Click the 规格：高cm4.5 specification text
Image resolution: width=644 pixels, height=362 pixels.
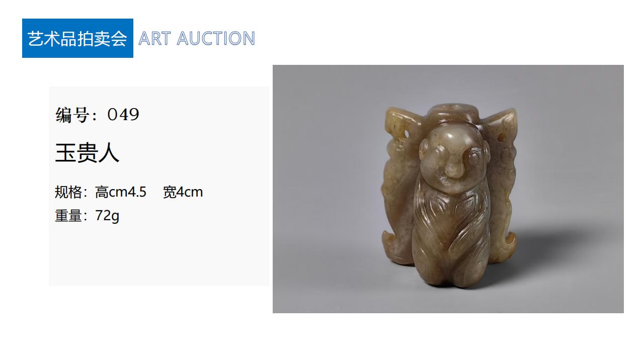[x=101, y=192]
